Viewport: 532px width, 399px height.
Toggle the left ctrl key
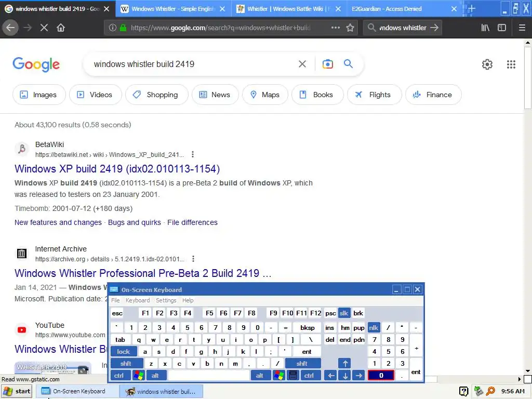point(121,376)
